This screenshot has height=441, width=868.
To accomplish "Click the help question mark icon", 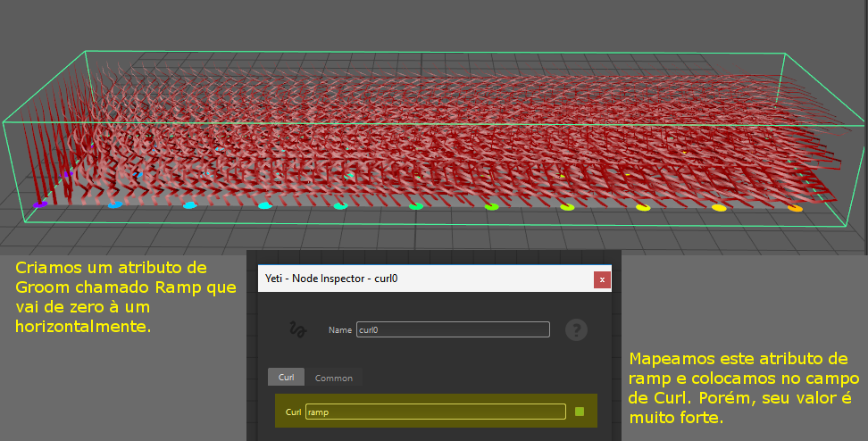I will (x=576, y=330).
